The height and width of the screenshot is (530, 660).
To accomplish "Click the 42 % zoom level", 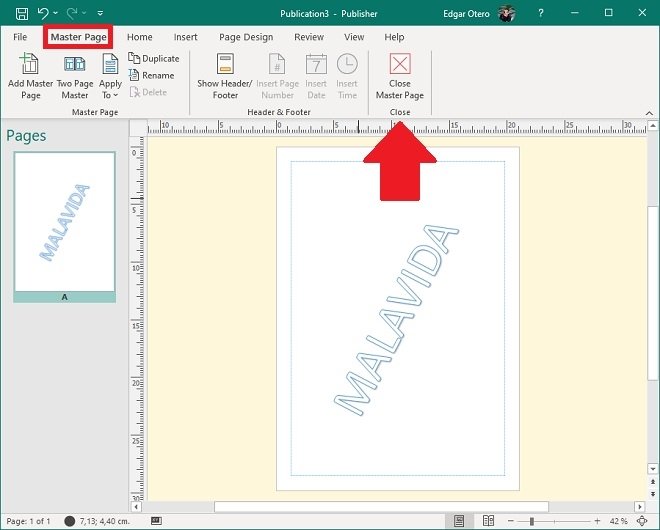I will pos(618,521).
